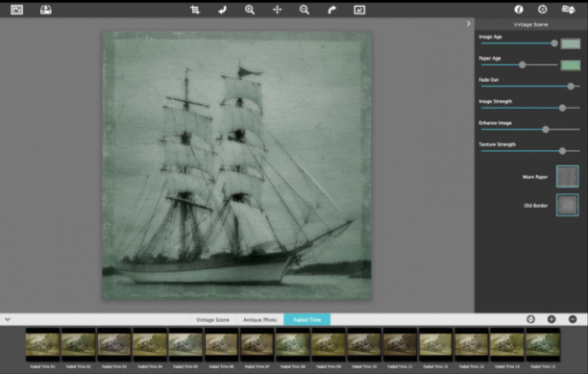Remove preset with minus icon
Viewport: 588px width, 374px height.
[x=573, y=319]
